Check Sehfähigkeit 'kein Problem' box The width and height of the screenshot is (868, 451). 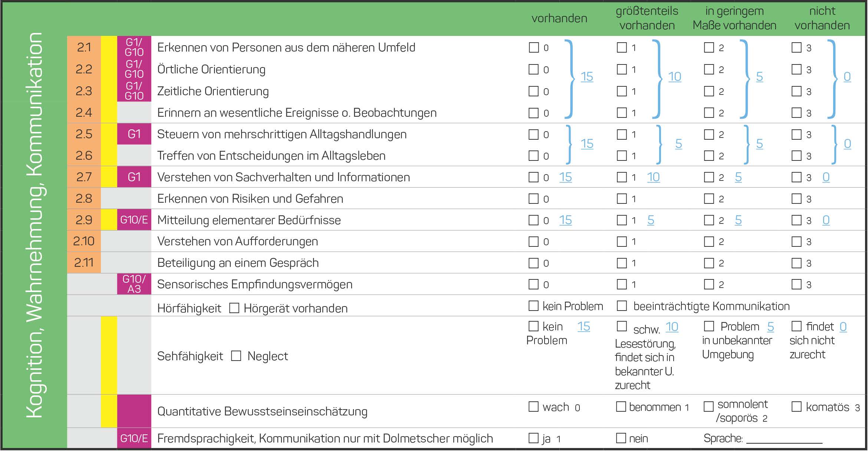[534, 326]
